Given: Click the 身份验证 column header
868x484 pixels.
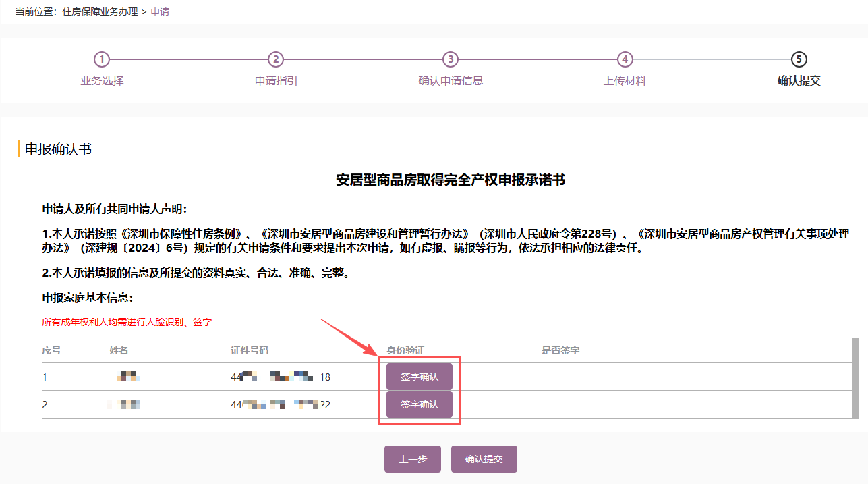Looking at the screenshot, I should (x=405, y=350).
